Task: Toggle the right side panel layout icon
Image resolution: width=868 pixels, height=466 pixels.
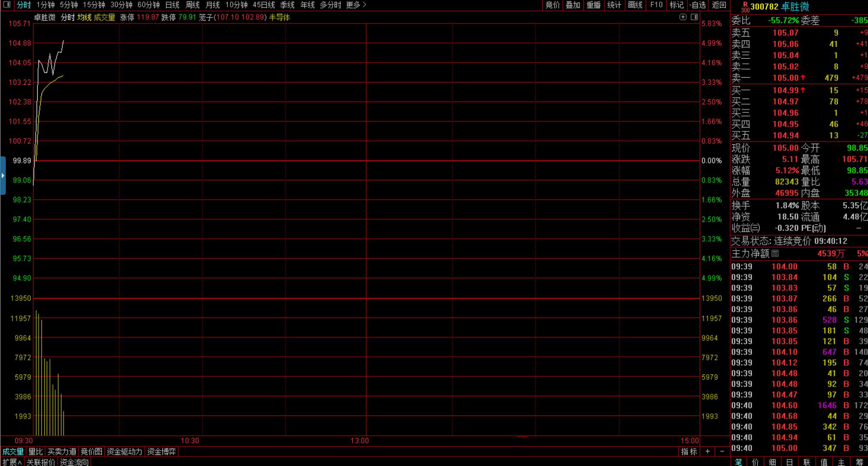Action: coord(694,17)
